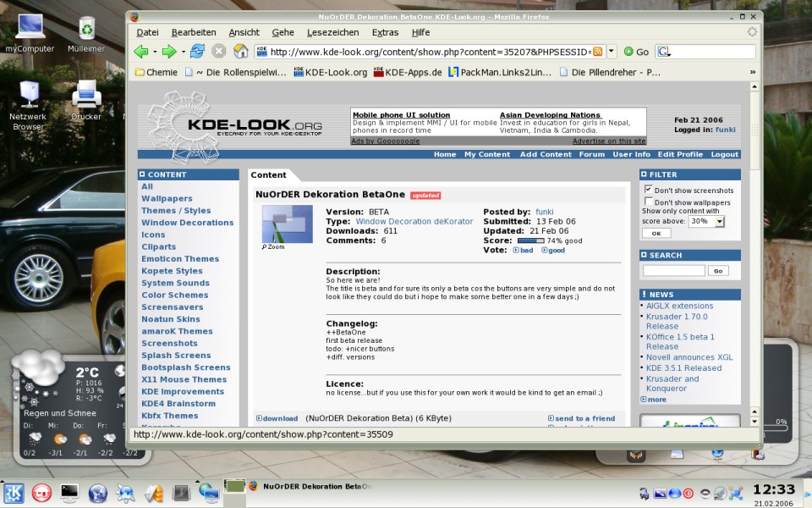The width and height of the screenshot is (812, 508).
Task: Click the NuOrDER preview thumbnail
Action: point(288,224)
